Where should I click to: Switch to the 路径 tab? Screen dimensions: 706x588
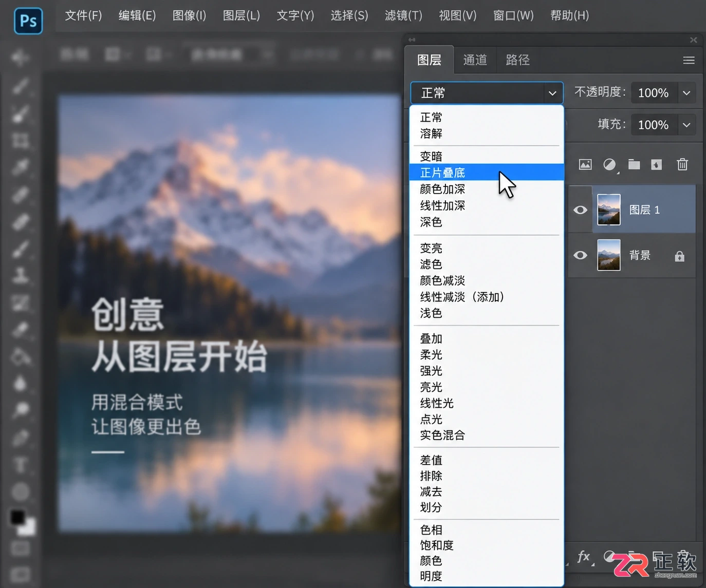(x=517, y=60)
